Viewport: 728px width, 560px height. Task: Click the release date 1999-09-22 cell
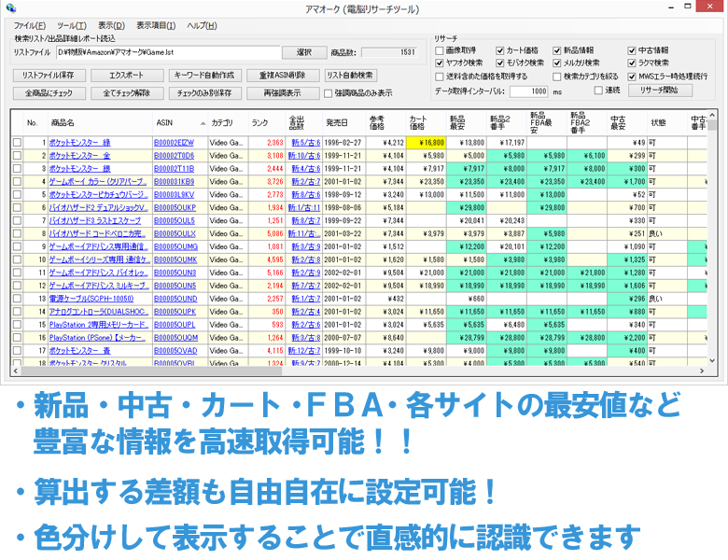point(343,220)
